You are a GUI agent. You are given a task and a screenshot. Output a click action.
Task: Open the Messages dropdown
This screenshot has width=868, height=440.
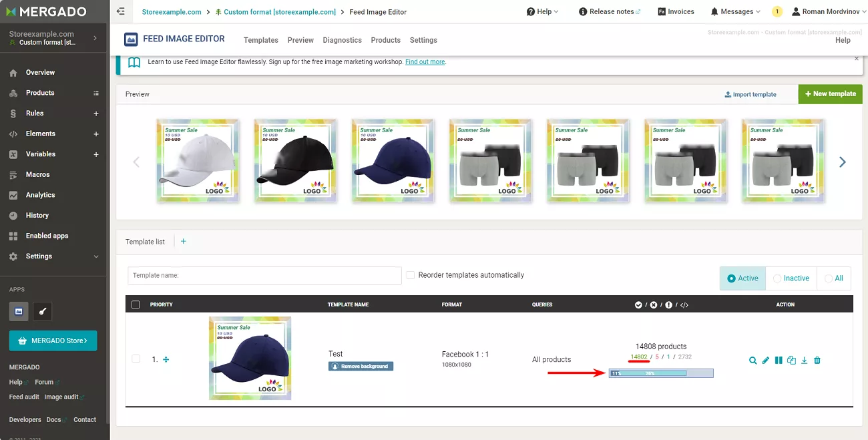pyautogui.click(x=736, y=11)
